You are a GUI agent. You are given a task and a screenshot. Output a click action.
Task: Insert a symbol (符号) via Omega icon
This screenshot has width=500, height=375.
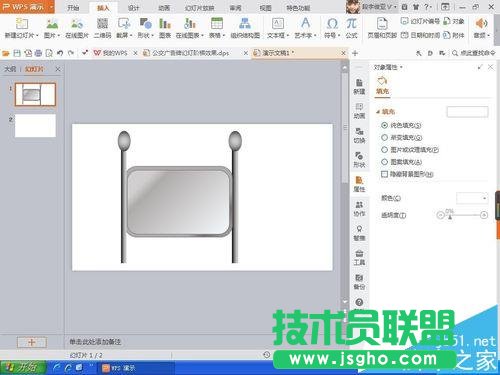[x=332, y=24]
